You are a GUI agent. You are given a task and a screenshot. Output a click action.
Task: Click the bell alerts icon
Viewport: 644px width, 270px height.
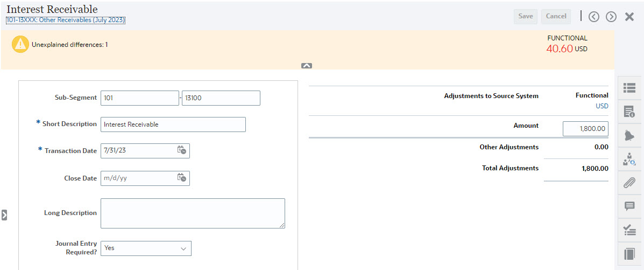(x=629, y=135)
